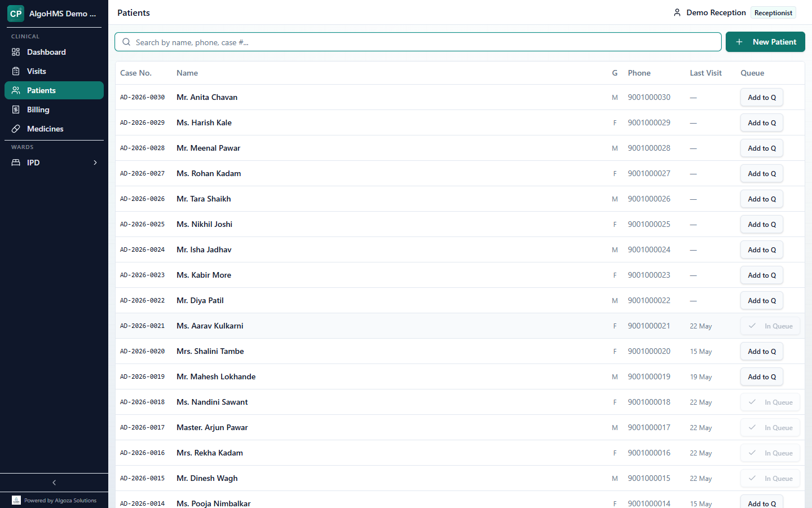Click the Patients people icon
The width and height of the screenshot is (812, 508).
pyautogui.click(x=16, y=90)
